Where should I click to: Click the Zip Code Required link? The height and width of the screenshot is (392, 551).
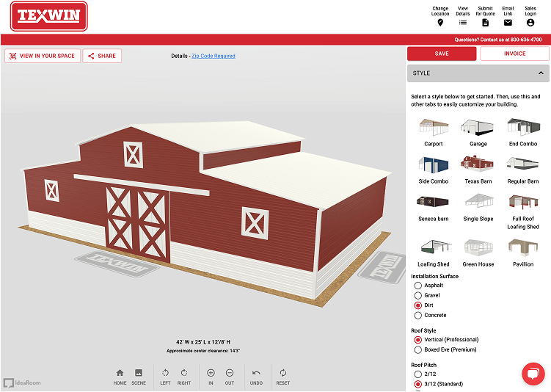tap(214, 56)
